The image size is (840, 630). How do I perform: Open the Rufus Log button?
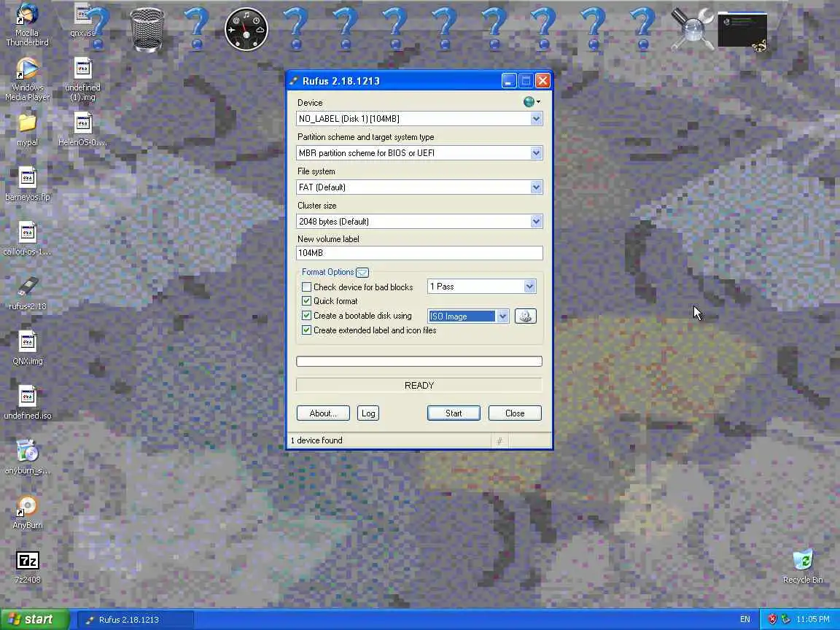click(368, 413)
